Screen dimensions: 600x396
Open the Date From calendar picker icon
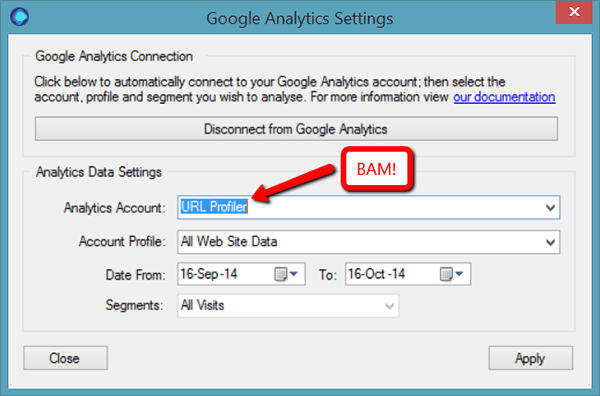tap(286, 274)
